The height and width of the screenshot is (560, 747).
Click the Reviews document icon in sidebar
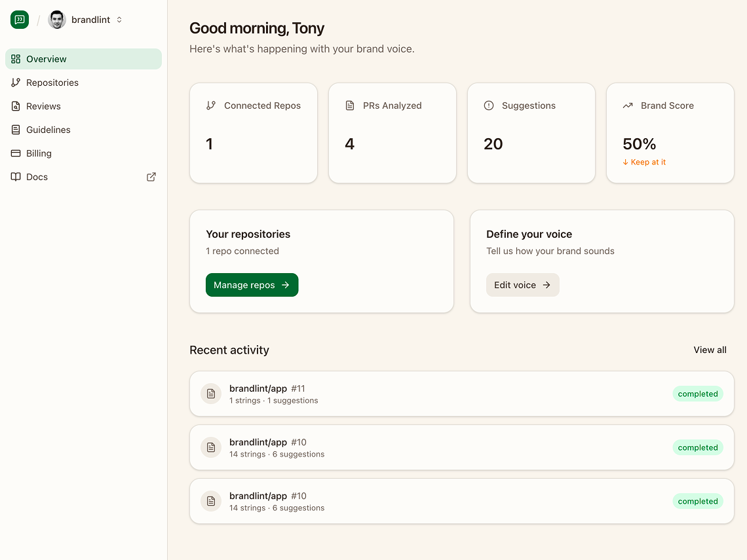[14, 105]
